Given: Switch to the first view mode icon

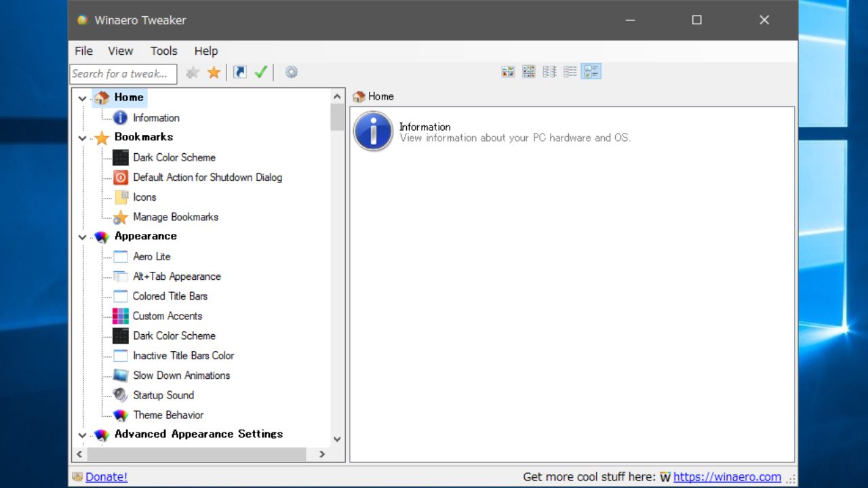Looking at the screenshot, I should click(508, 72).
